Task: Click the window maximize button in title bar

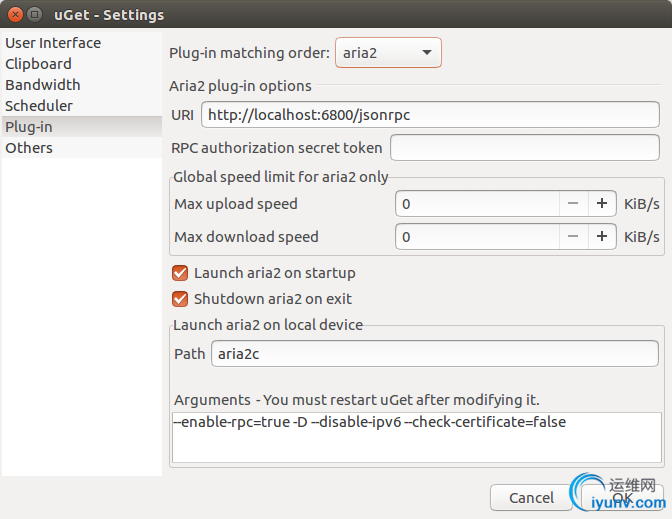Action: 35,15
